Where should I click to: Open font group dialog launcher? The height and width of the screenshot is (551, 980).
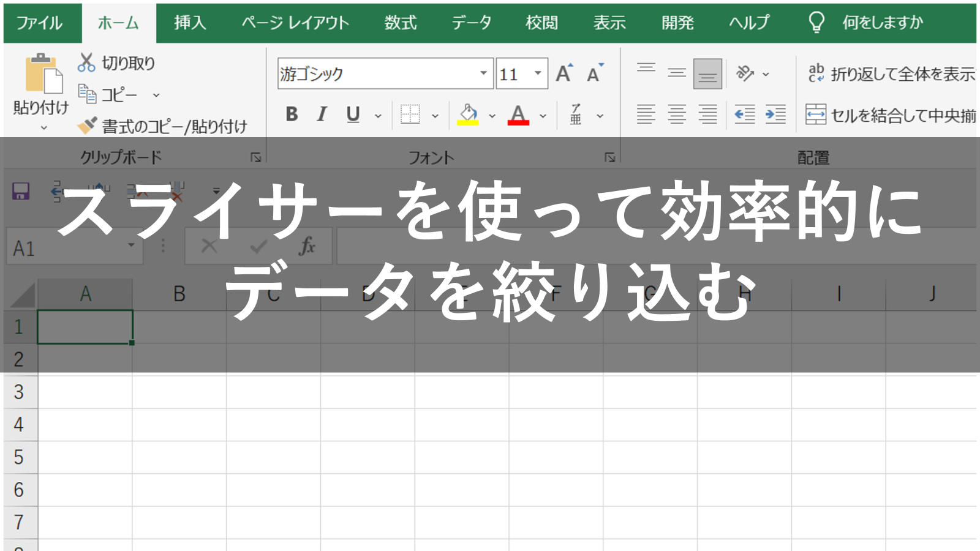pyautogui.click(x=610, y=157)
